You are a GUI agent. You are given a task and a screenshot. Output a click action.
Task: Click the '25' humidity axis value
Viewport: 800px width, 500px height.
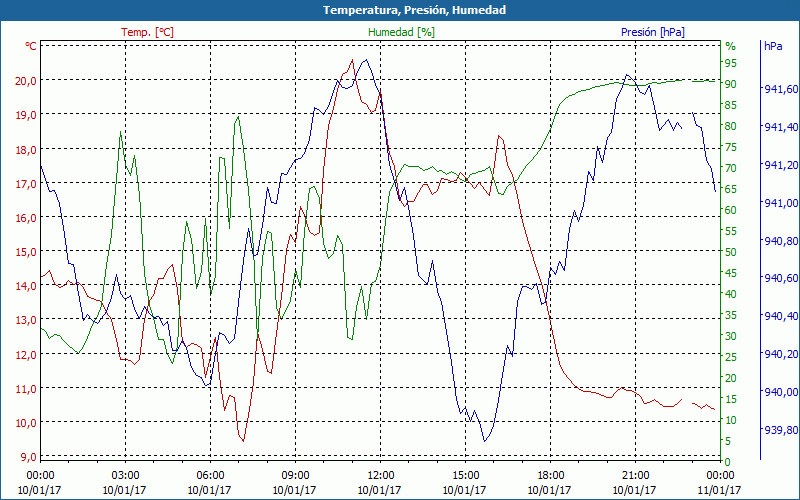tap(731, 357)
